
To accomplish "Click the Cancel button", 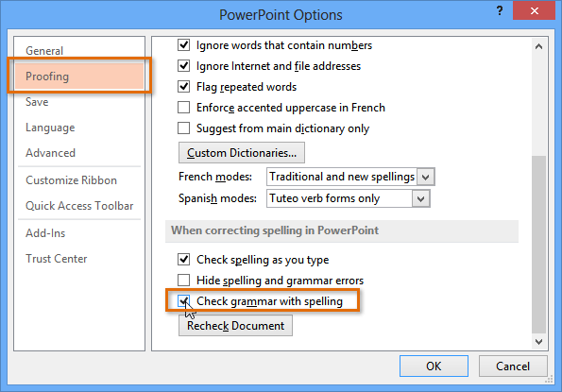I will pyautogui.click(x=513, y=366).
